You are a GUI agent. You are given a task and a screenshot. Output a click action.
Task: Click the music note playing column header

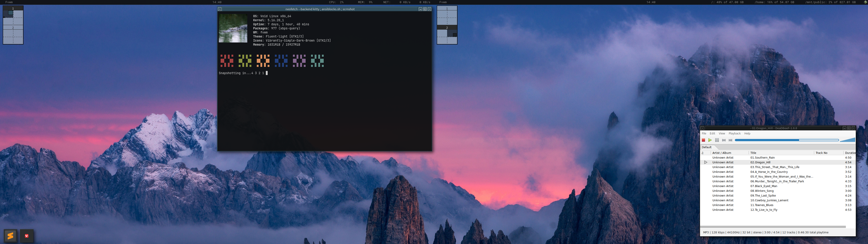[703, 153]
